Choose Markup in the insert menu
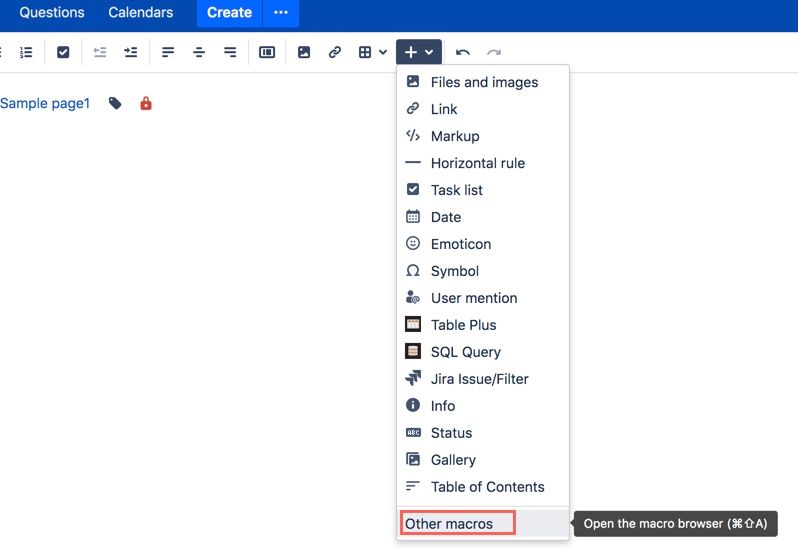This screenshot has width=798, height=553. pos(482,136)
